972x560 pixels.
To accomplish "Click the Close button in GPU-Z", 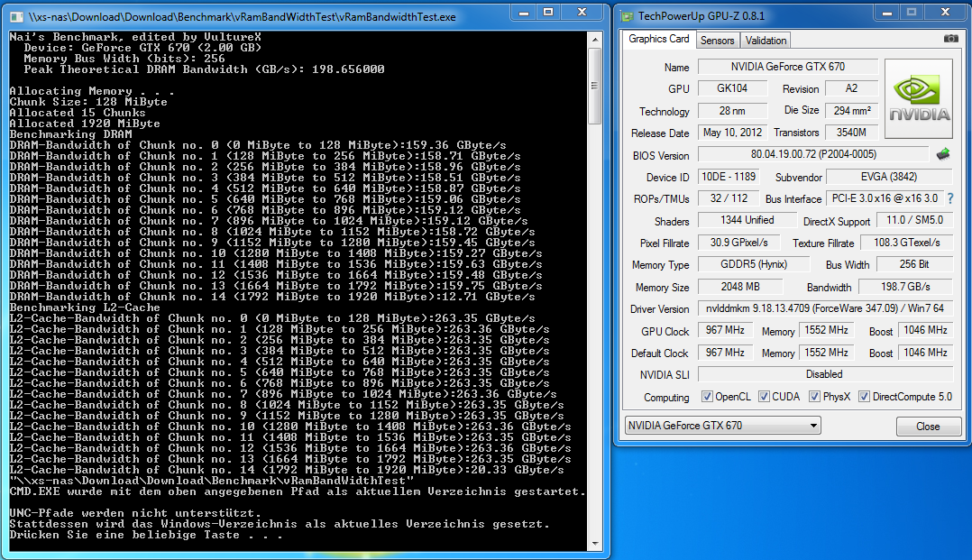I will tap(928, 426).
